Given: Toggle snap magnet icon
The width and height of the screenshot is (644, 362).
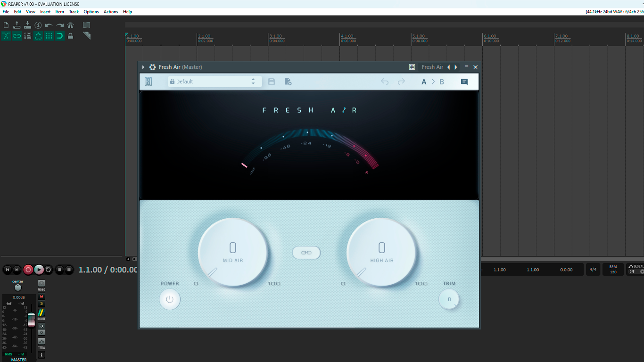Looking at the screenshot, I should [60, 36].
